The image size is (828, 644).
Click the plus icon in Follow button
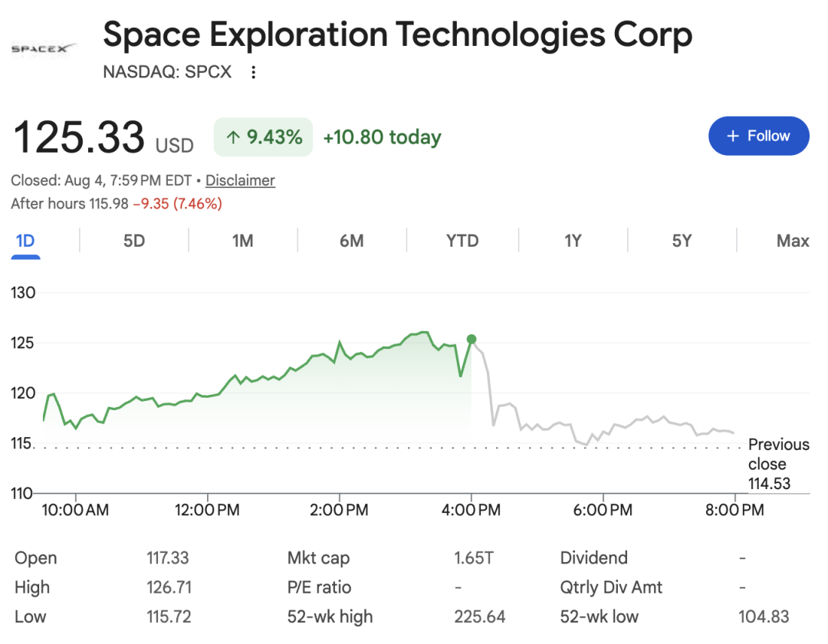click(732, 136)
